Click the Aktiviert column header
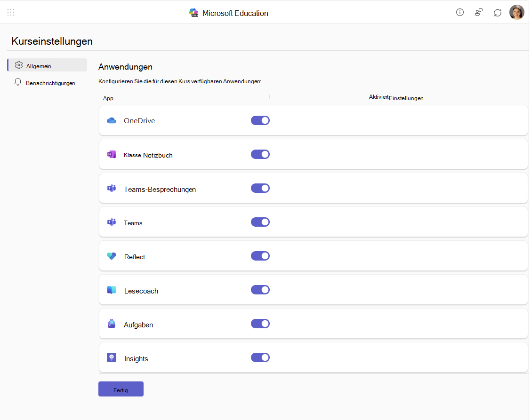This screenshot has height=420, width=531. point(378,97)
